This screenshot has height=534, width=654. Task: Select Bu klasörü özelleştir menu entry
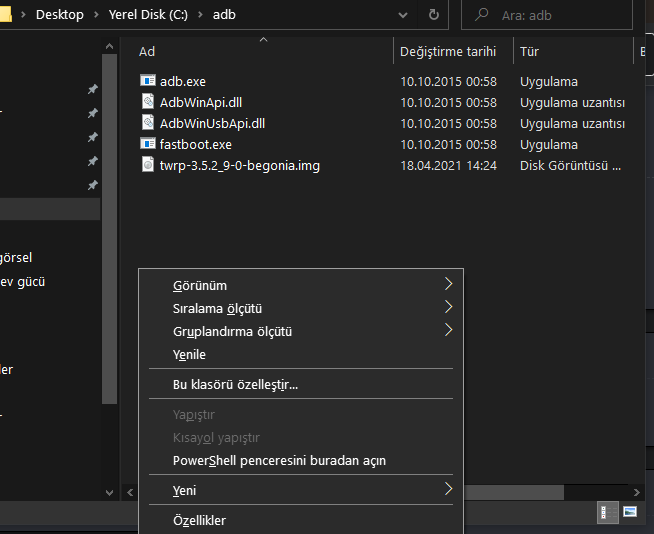(235, 384)
